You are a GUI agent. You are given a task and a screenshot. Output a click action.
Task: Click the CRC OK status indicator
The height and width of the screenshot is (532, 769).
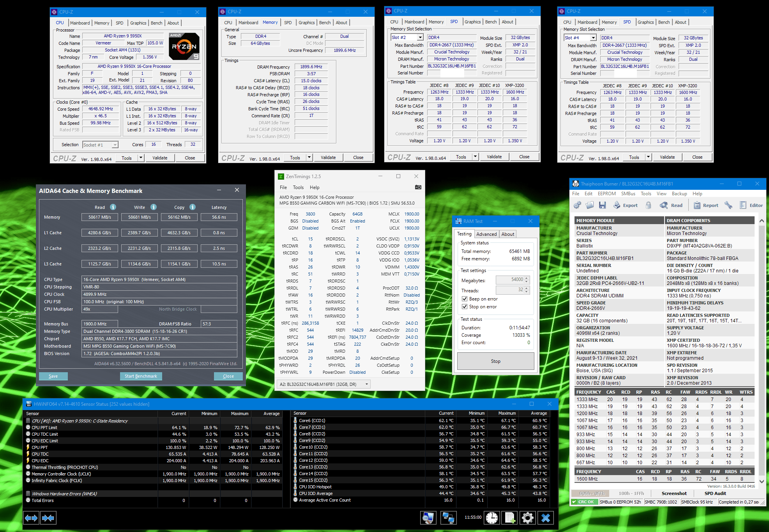point(585,502)
